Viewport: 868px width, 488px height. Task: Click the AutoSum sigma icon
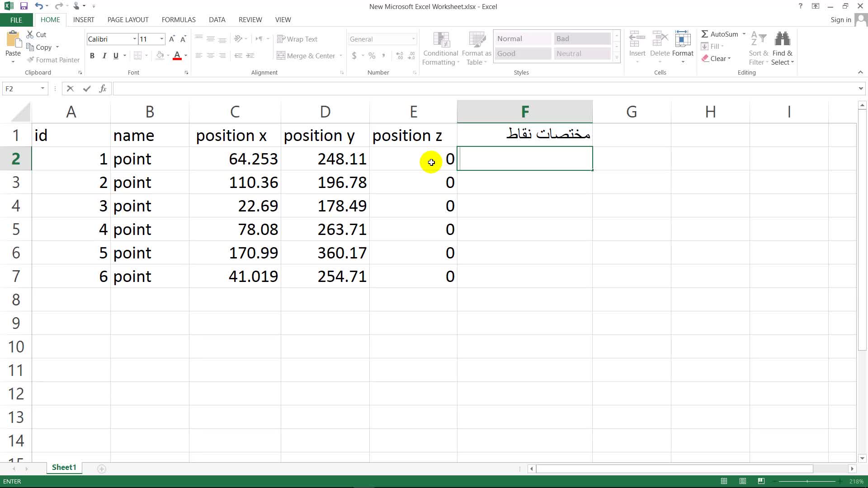click(704, 34)
